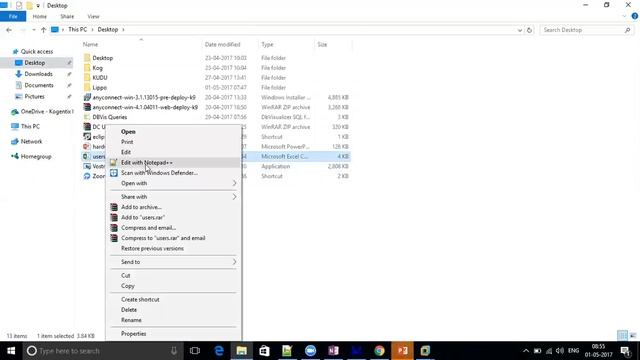Select Homegroup in the navigation pane

pos(36,157)
